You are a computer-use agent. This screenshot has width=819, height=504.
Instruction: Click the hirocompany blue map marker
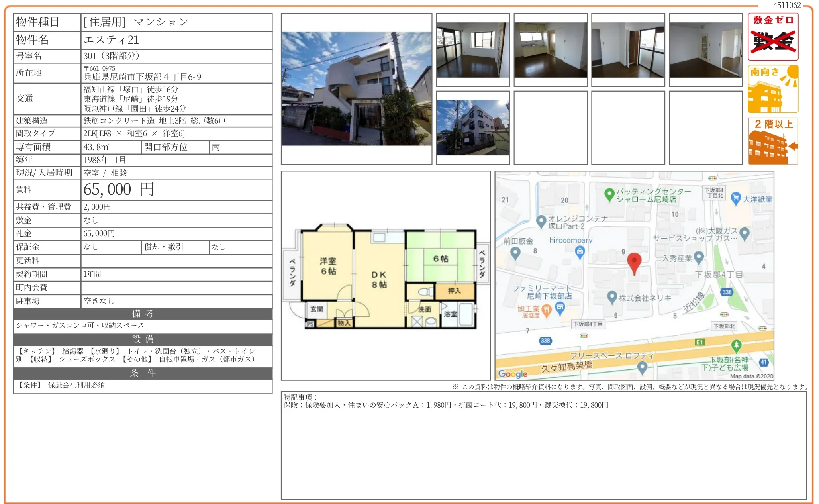(580, 251)
